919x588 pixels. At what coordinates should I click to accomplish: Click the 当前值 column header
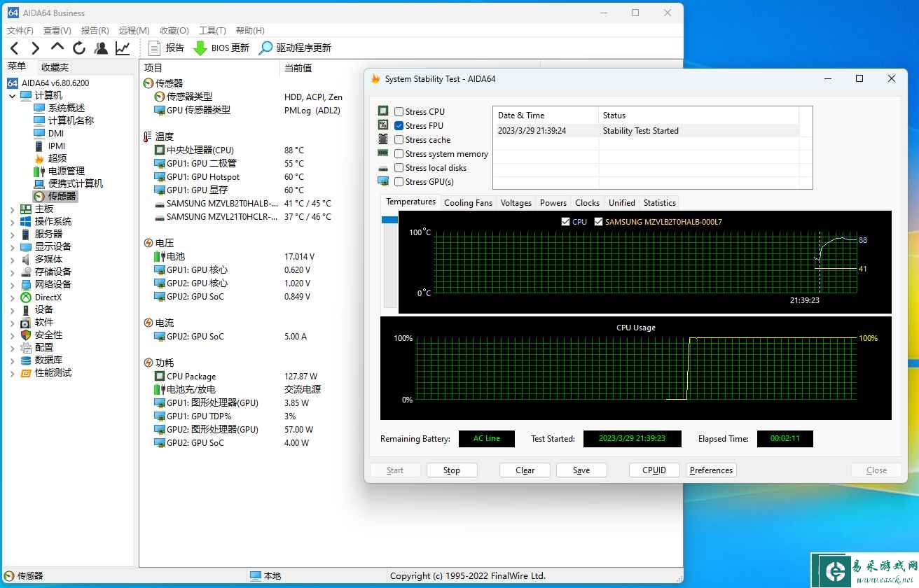[x=298, y=68]
